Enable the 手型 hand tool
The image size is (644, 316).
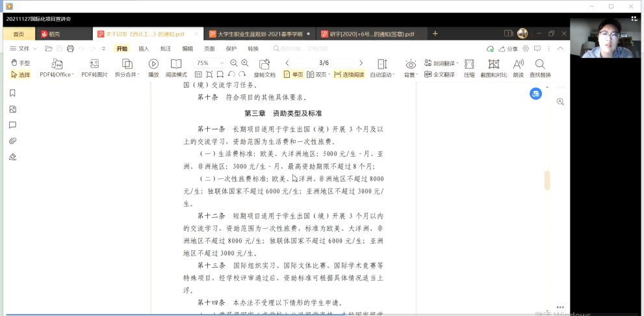21,63
